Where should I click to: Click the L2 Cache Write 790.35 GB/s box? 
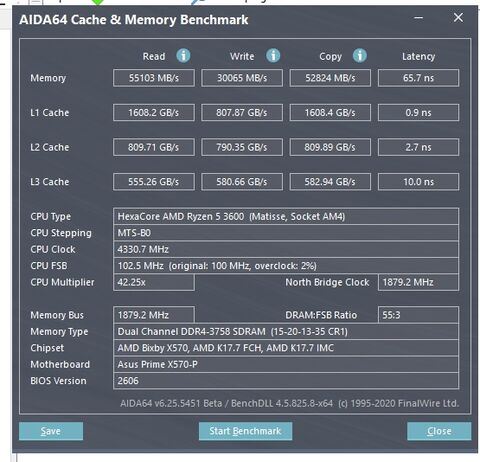[242, 147]
